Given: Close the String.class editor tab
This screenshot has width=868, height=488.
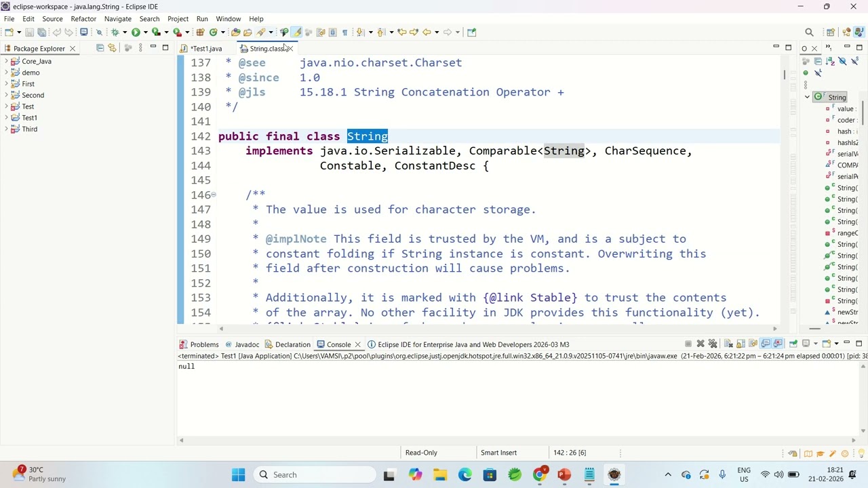Looking at the screenshot, I should point(289,48).
